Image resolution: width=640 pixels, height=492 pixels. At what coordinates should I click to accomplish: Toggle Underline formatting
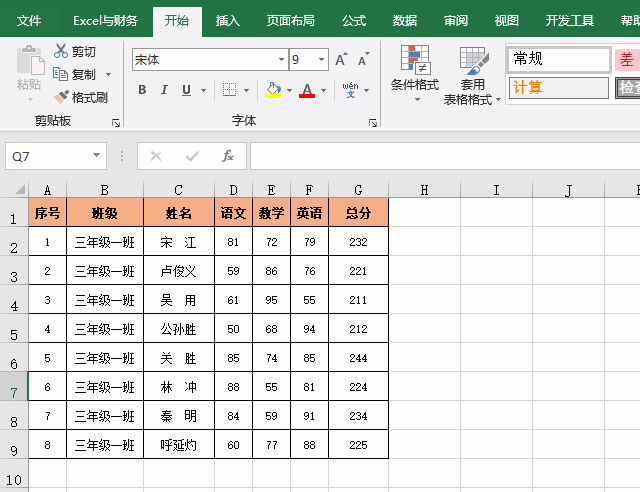click(x=187, y=90)
